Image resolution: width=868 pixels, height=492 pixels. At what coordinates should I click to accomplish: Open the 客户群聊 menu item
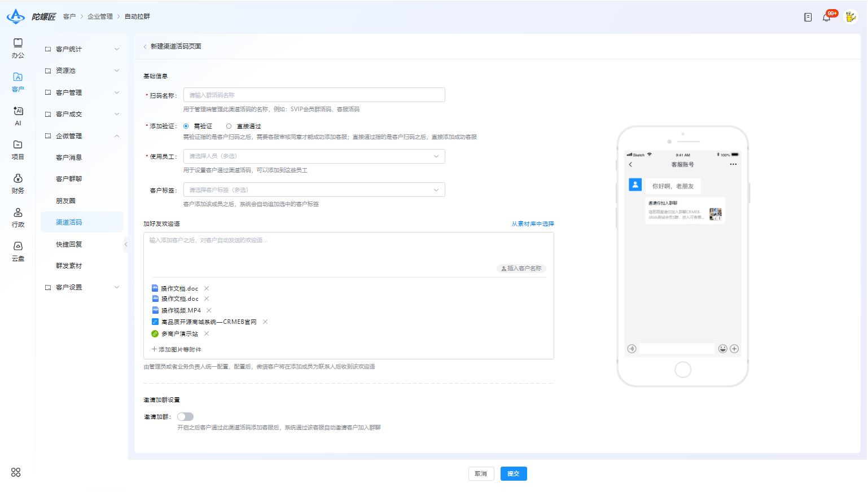pyautogui.click(x=69, y=179)
